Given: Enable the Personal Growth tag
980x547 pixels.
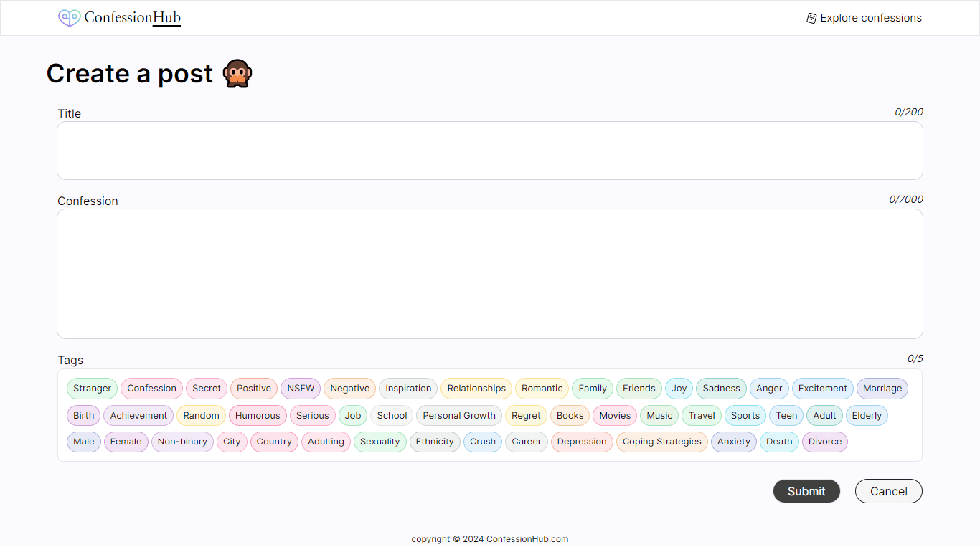Looking at the screenshot, I should pos(458,415).
